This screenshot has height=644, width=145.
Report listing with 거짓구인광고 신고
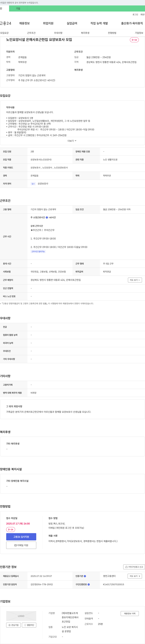point(134,567)
